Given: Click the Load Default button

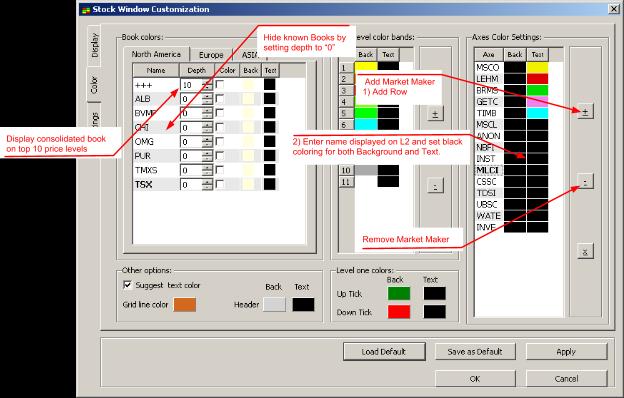Looking at the screenshot, I should (x=384, y=351).
